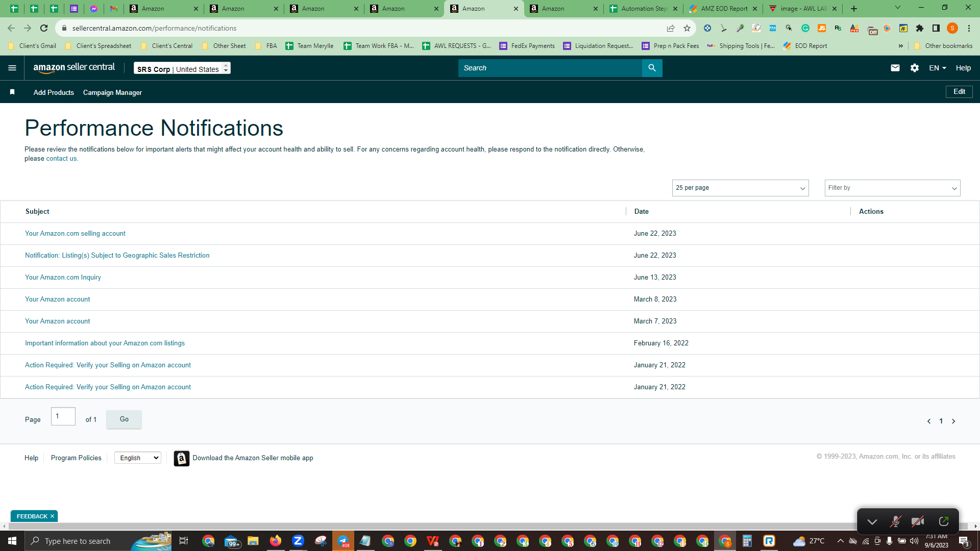Image resolution: width=980 pixels, height=551 pixels.
Task: Switch to the image - AWL LAB tab
Action: pos(803,9)
